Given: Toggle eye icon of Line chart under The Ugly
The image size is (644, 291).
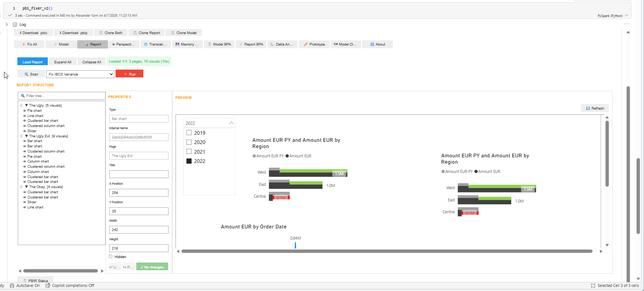Looking at the screenshot, I should [25, 116].
